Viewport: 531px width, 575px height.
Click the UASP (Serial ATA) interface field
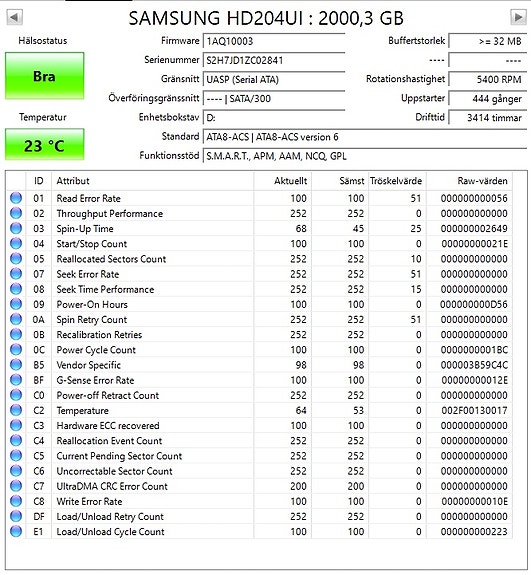(x=274, y=79)
